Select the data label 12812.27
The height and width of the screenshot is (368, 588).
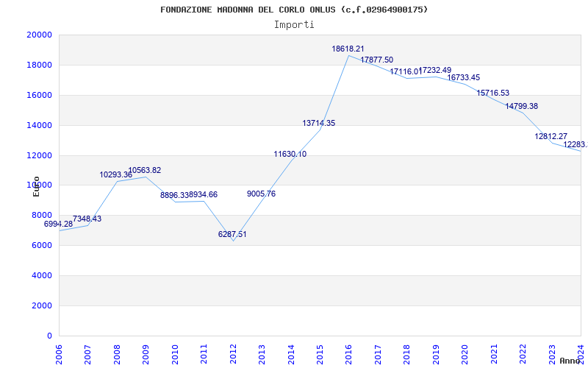tap(551, 136)
